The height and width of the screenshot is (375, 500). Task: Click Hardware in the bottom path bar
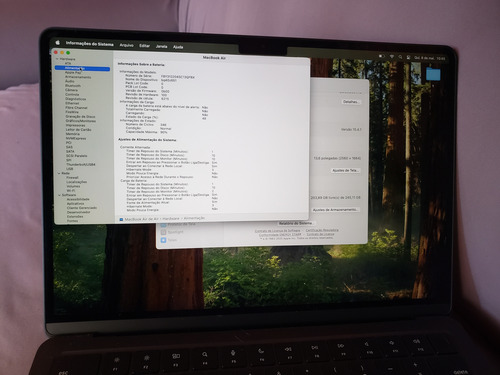171,219
